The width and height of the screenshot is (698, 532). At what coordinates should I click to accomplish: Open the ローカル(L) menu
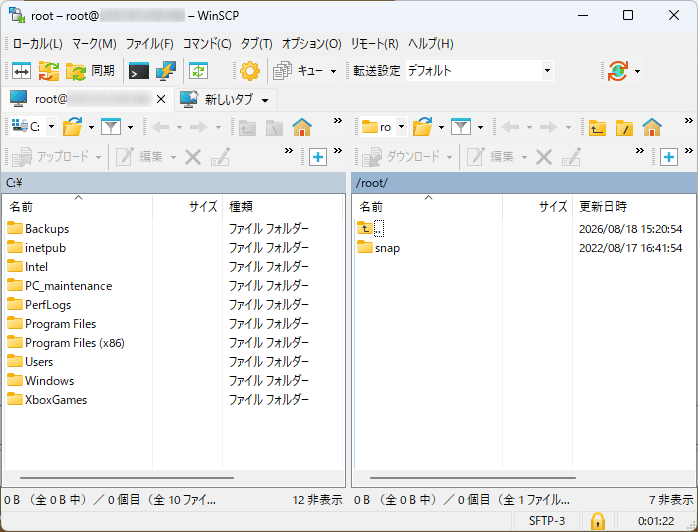pos(38,44)
